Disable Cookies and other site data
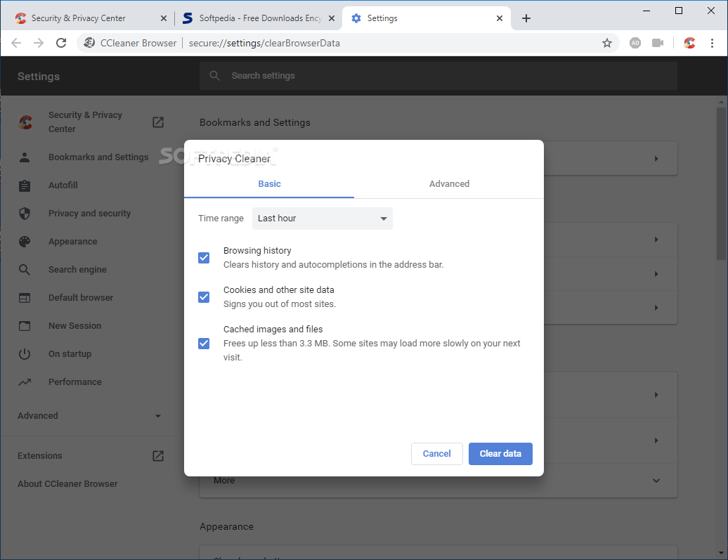 203,297
